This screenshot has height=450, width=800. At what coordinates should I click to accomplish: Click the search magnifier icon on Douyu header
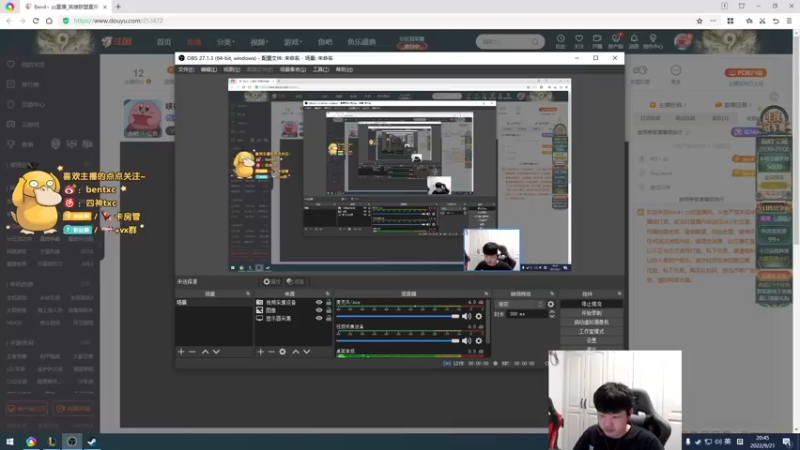535,42
